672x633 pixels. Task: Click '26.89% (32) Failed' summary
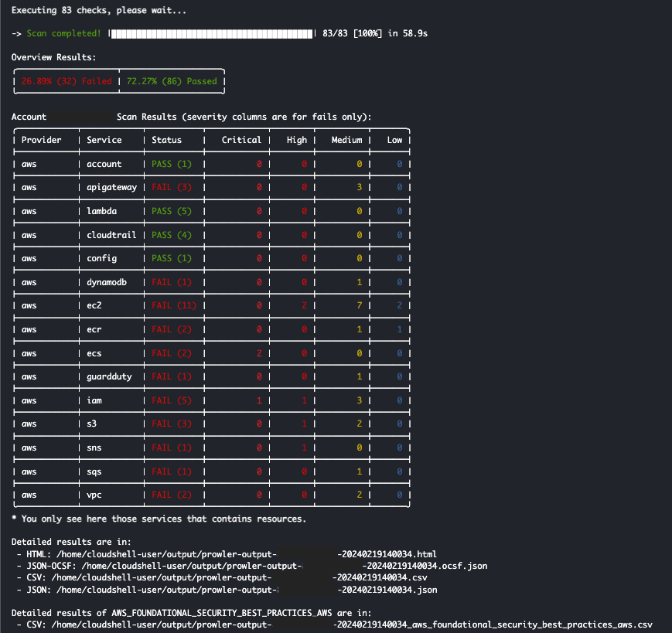[67, 81]
